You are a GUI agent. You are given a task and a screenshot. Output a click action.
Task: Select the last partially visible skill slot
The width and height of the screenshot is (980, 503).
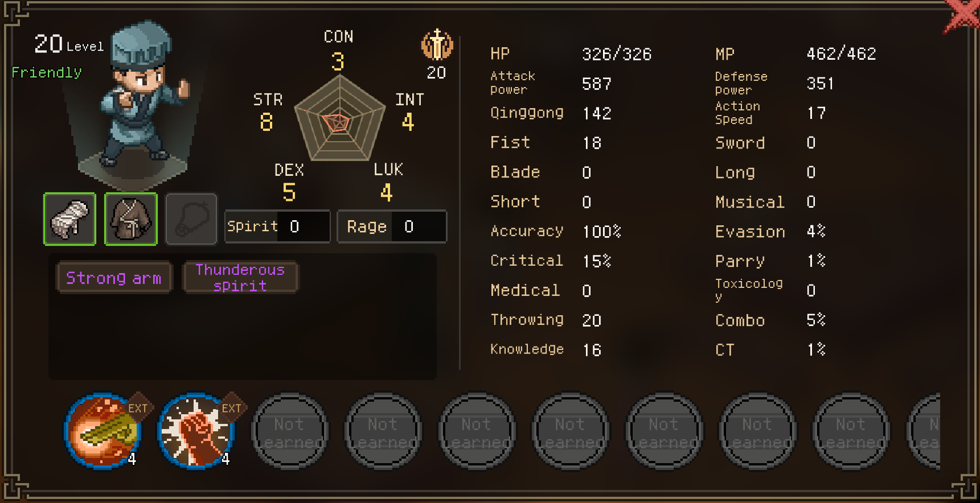[x=924, y=431]
